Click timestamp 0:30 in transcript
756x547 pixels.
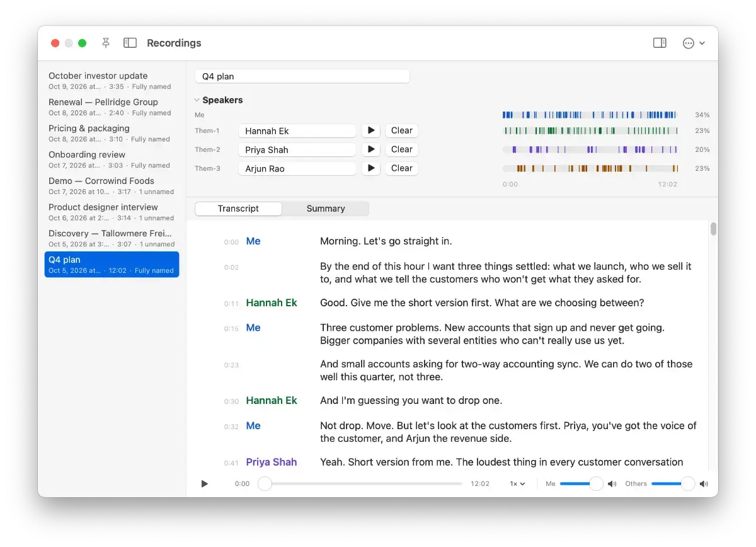(231, 401)
